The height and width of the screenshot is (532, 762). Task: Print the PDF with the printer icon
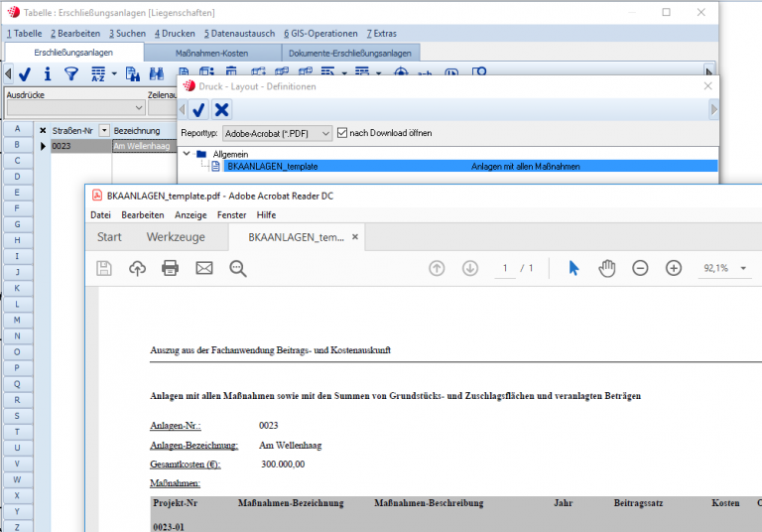(170, 268)
